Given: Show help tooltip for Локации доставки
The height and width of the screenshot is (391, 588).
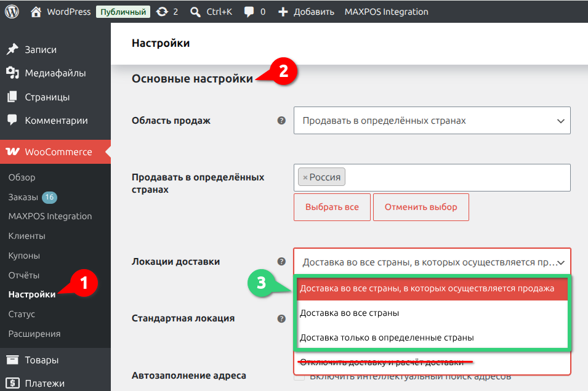Looking at the screenshot, I should coord(281,262).
